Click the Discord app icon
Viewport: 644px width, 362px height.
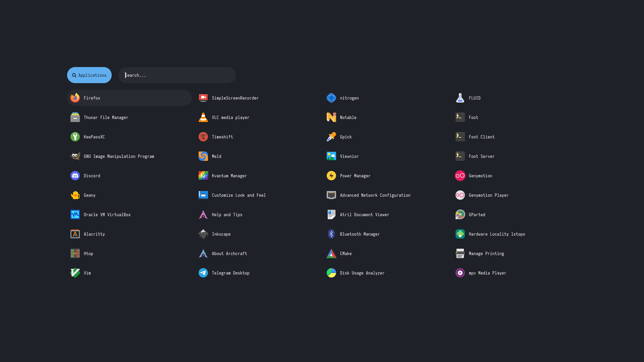coord(75,176)
